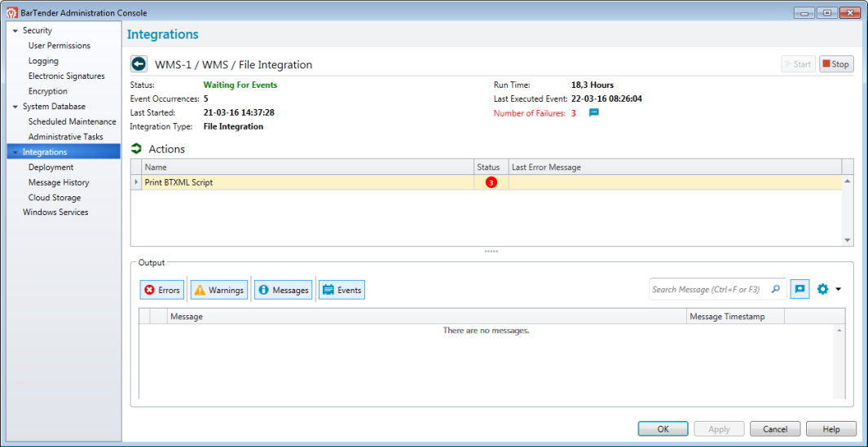Click the Cancel button

tap(775, 429)
